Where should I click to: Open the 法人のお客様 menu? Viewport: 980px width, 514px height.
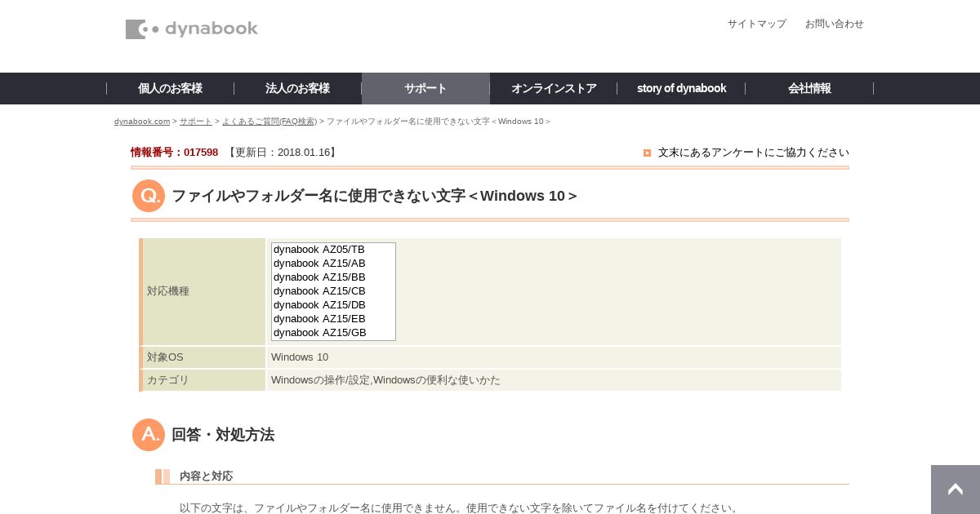297,88
